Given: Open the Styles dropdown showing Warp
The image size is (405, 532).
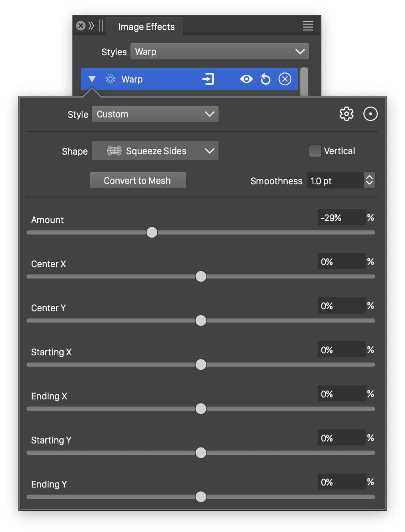Looking at the screenshot, I should pos(219,52).
